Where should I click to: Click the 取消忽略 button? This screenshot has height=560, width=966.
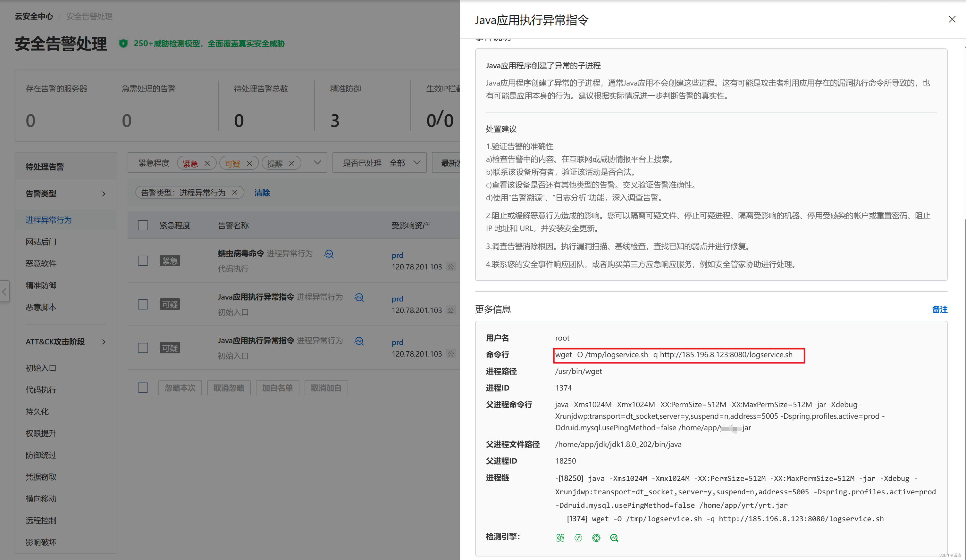tap(229, 388)
